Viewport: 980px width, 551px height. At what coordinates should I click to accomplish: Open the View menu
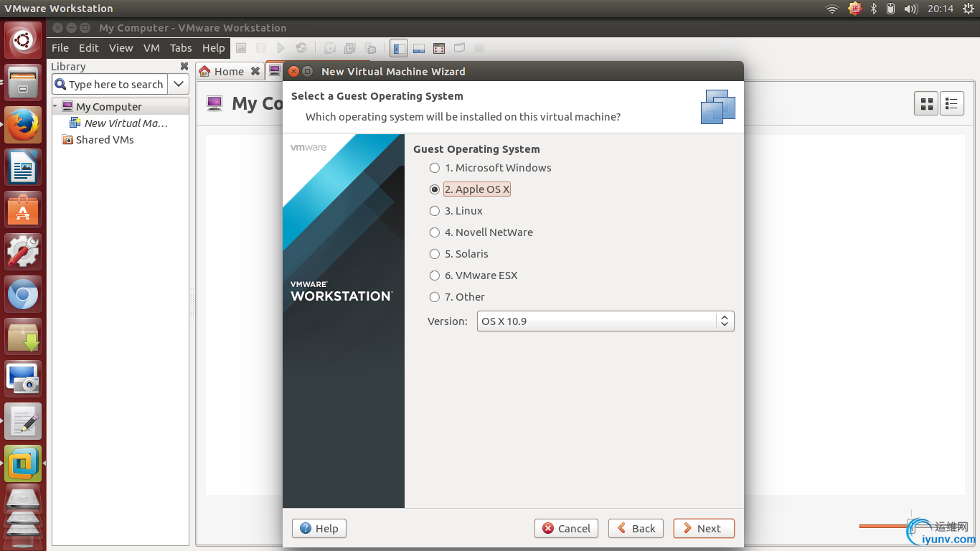[x=121, y=48]
